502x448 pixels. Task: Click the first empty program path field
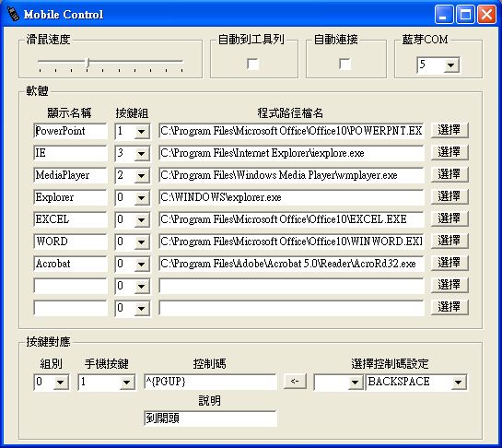pyautogui.click(x=291, y=286)
